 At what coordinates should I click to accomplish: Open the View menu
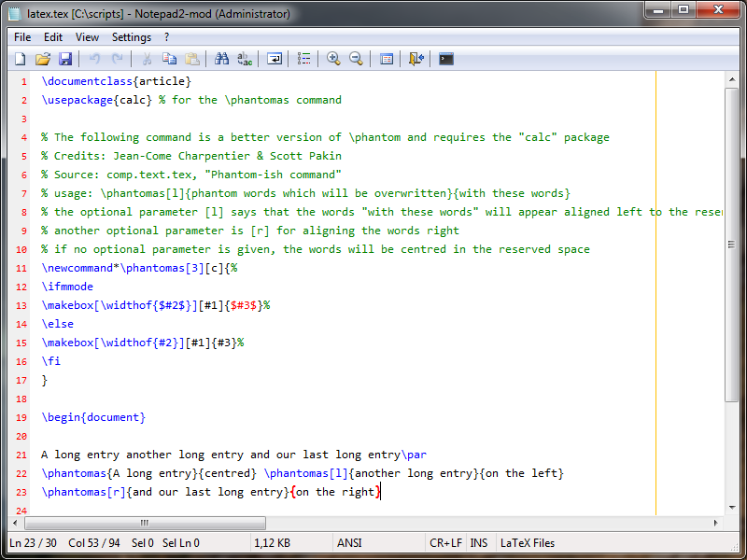point(87,37)
